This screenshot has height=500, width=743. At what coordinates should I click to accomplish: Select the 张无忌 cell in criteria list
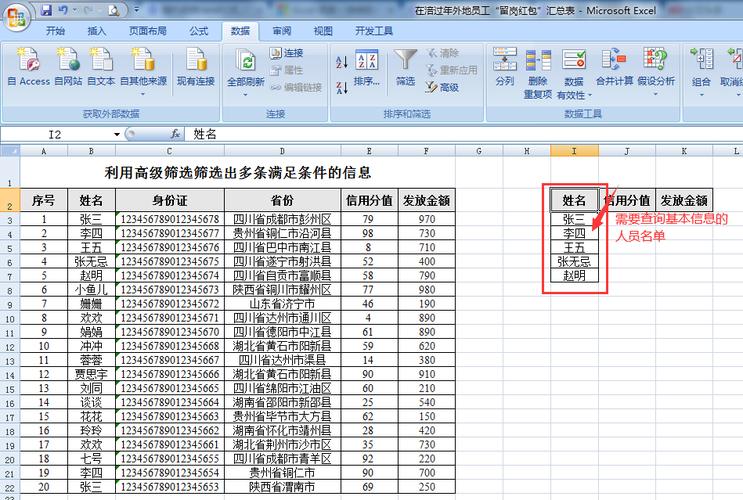(x=574, y=262)
